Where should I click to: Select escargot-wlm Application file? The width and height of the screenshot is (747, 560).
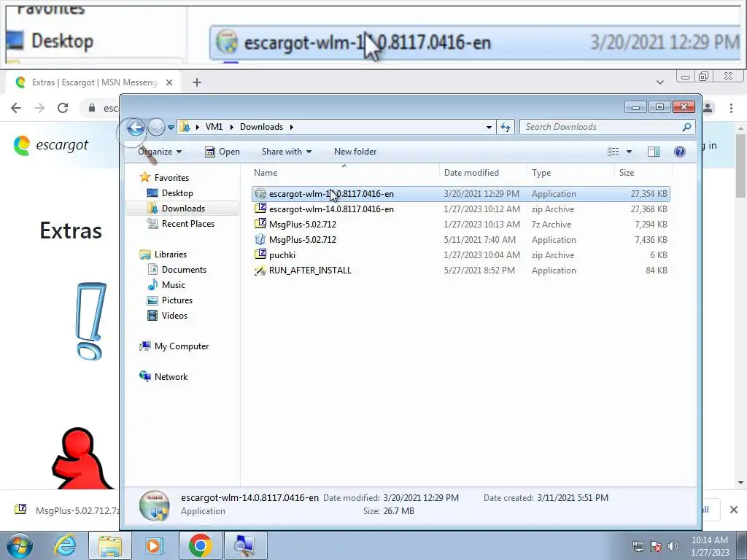[461, 194]
